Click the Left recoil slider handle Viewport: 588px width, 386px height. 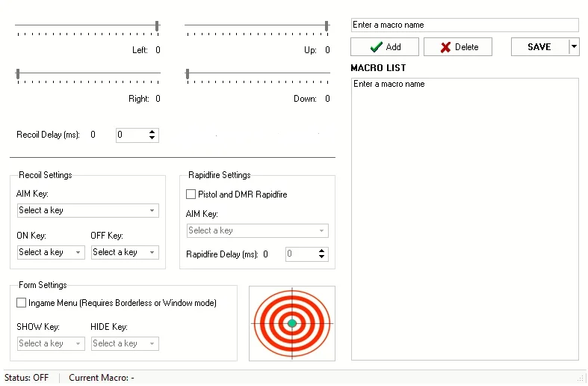point(157,26)
